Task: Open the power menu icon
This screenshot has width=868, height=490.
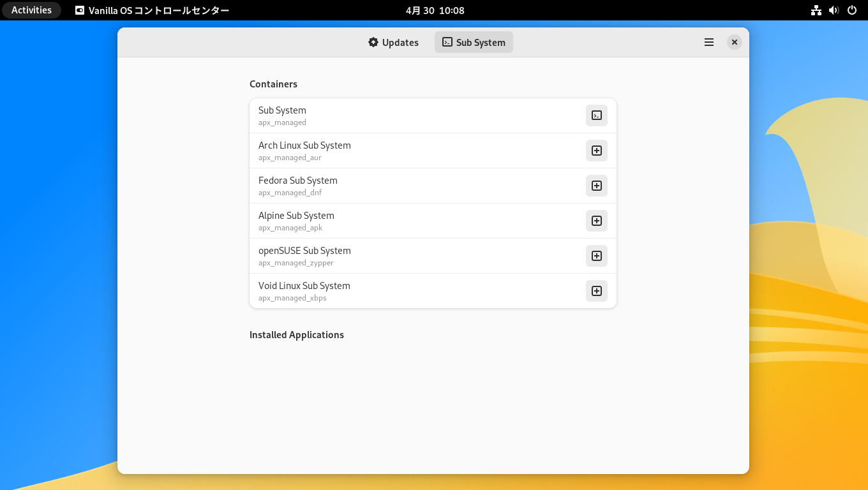Action: click(x=851, y=10)
